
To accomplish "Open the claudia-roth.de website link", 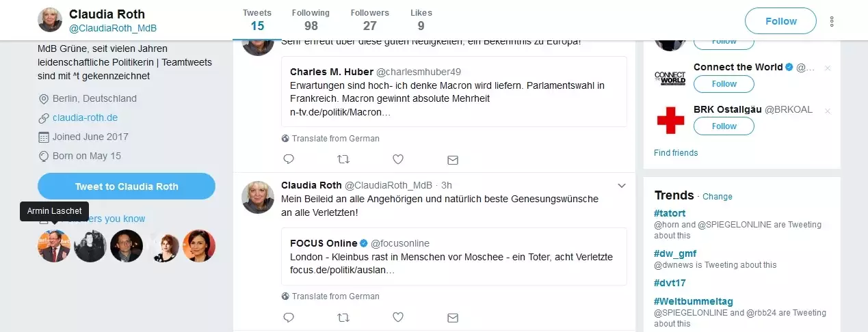I will coord(85,117).
